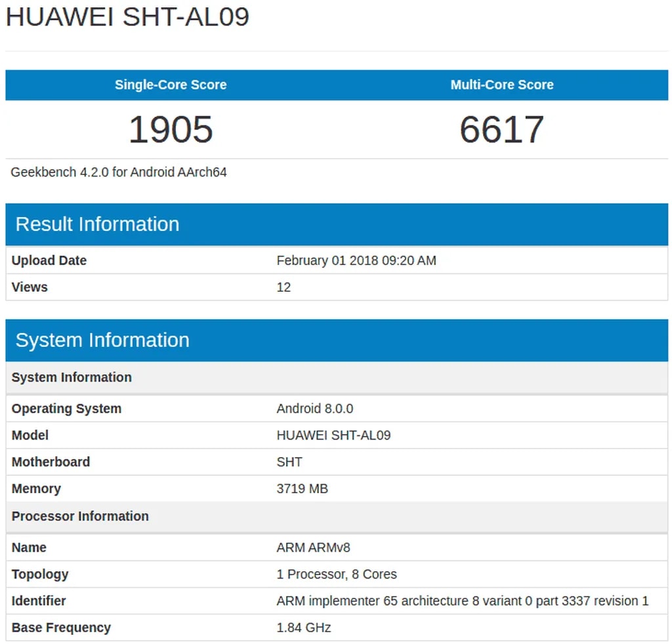The image size is (672, 644).
Task: Click the blue System Information section header
Action: (x=102, y=340)
